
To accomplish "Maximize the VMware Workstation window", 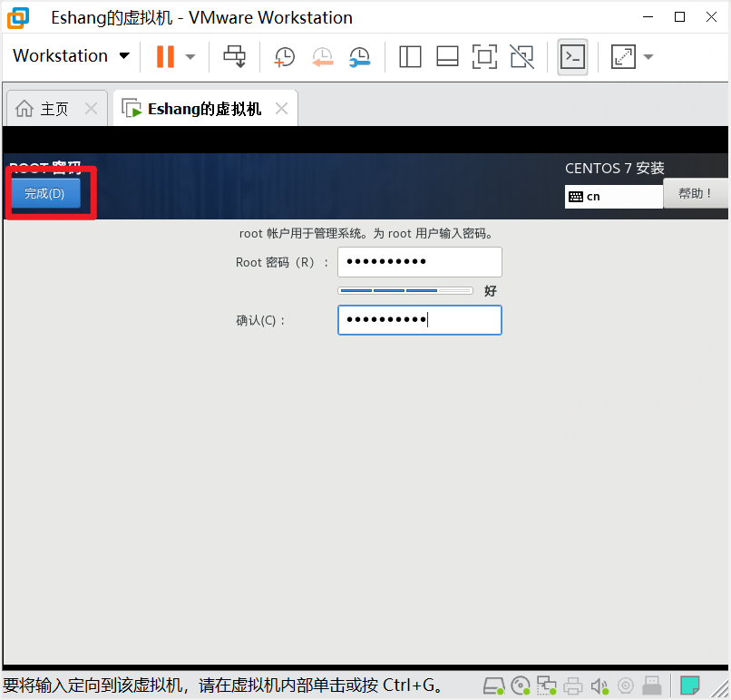I will coord(679,17).
